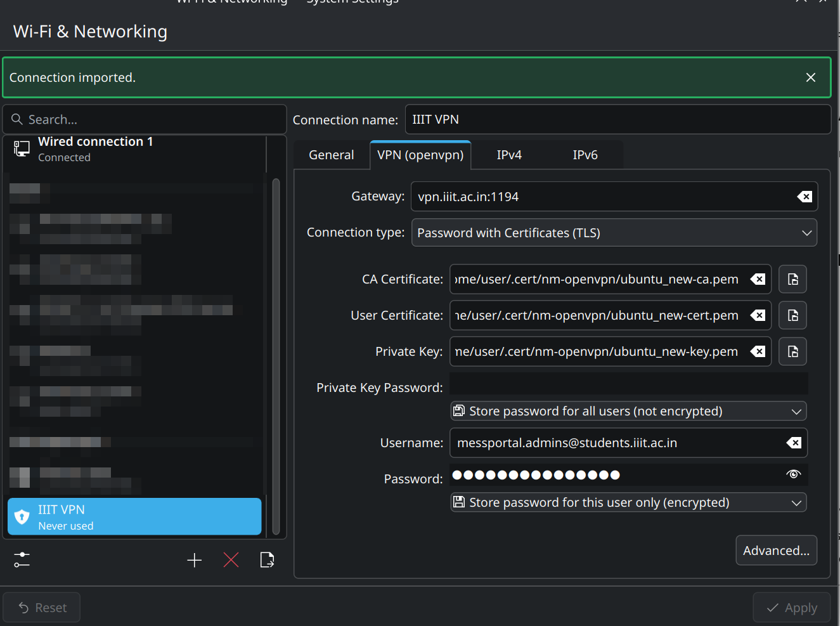Click the connections list scrollbar
840x626 pixels.
click(276, 356)
